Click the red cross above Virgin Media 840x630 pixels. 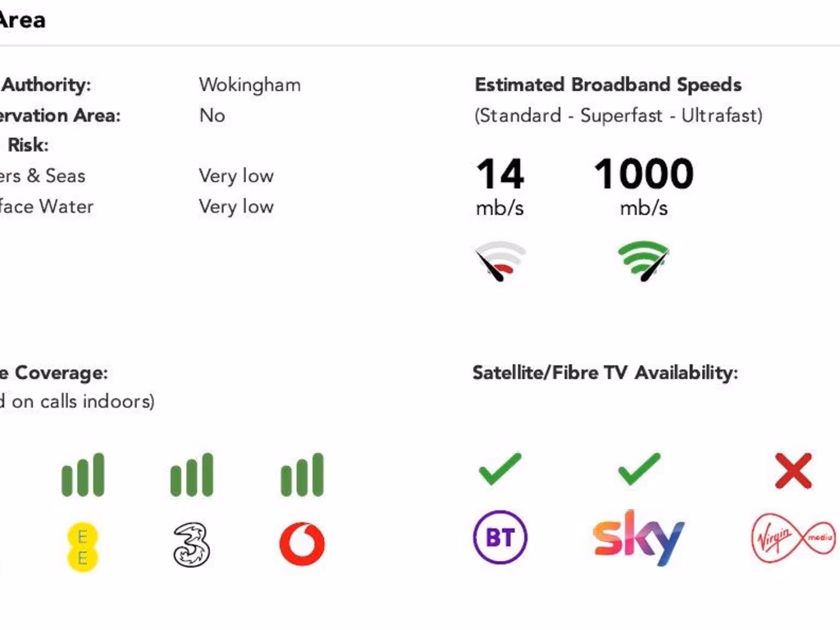point(793,470)
